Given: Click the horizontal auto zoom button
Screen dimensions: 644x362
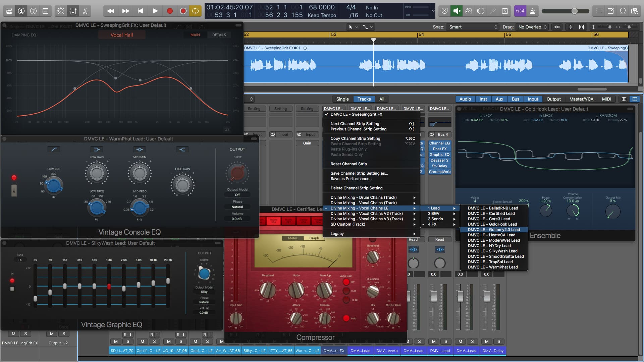Looking at the screenshot, I should 581,27.
